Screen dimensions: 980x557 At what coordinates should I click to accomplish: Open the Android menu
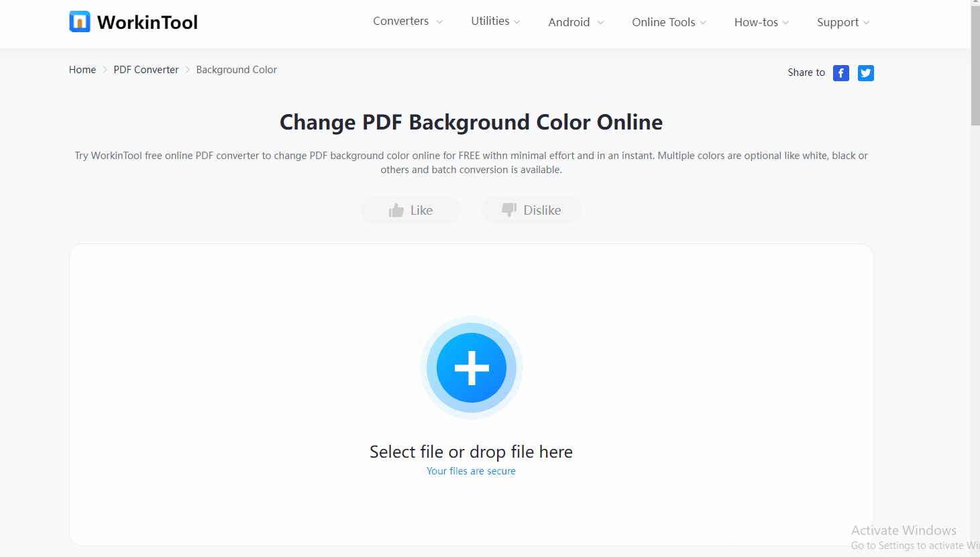569,22
